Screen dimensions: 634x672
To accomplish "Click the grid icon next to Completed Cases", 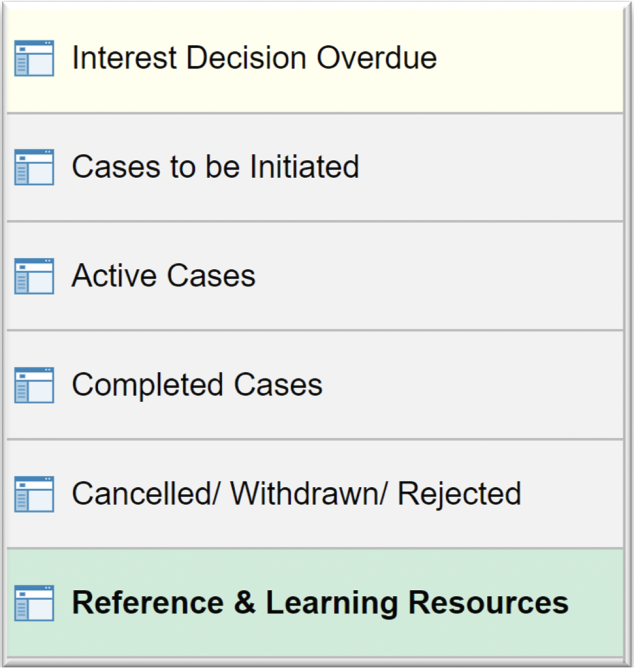I will click(x=34, y=385).
